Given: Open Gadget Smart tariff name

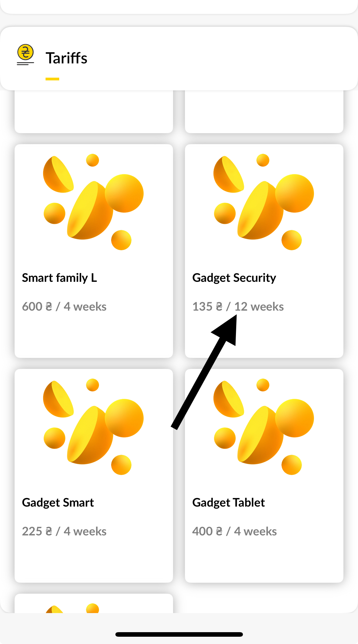Looking at the screenshot, I should point(58,502).
